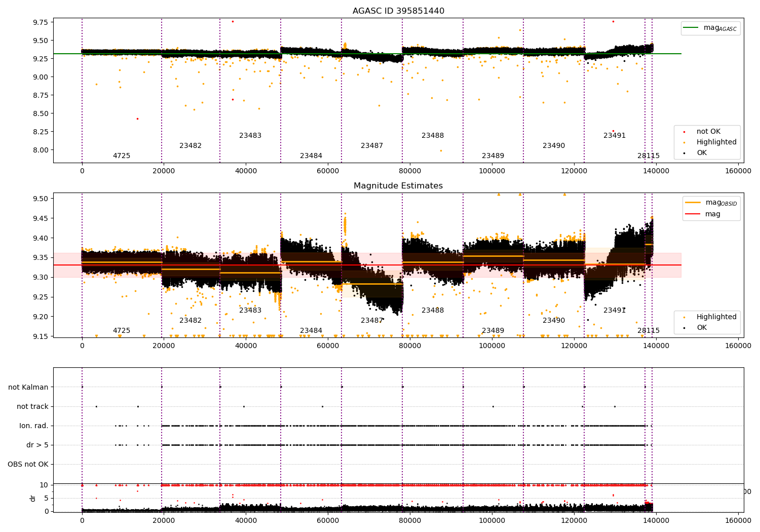Image resolution: width=760 pixels, height=532 pixels.
Task: Click the 5 tick on the dr axis
Action: point(46,499)
